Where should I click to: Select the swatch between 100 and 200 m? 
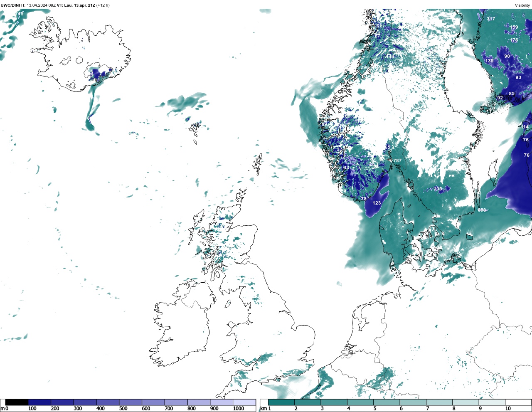pos(39,402)
